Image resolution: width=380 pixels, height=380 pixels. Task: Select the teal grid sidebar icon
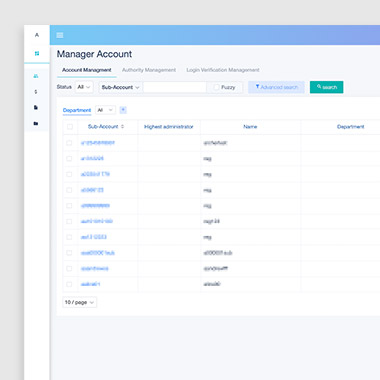(37, 53)
